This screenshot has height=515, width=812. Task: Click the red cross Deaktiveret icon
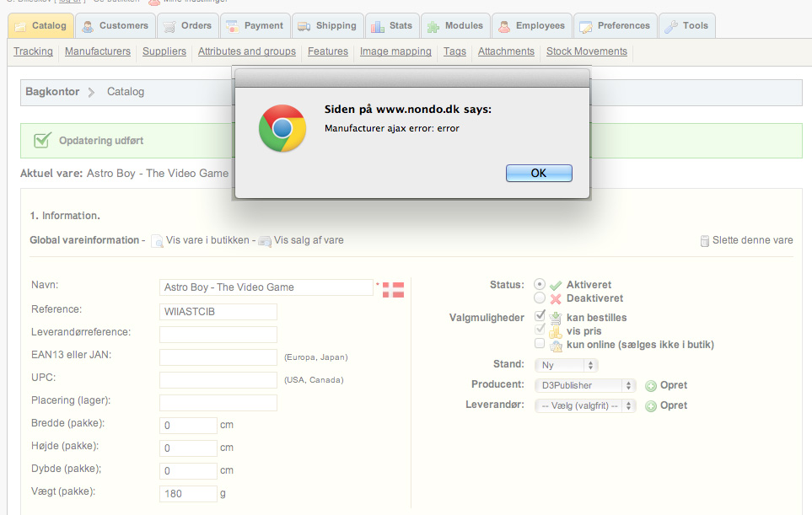[556, 298]
